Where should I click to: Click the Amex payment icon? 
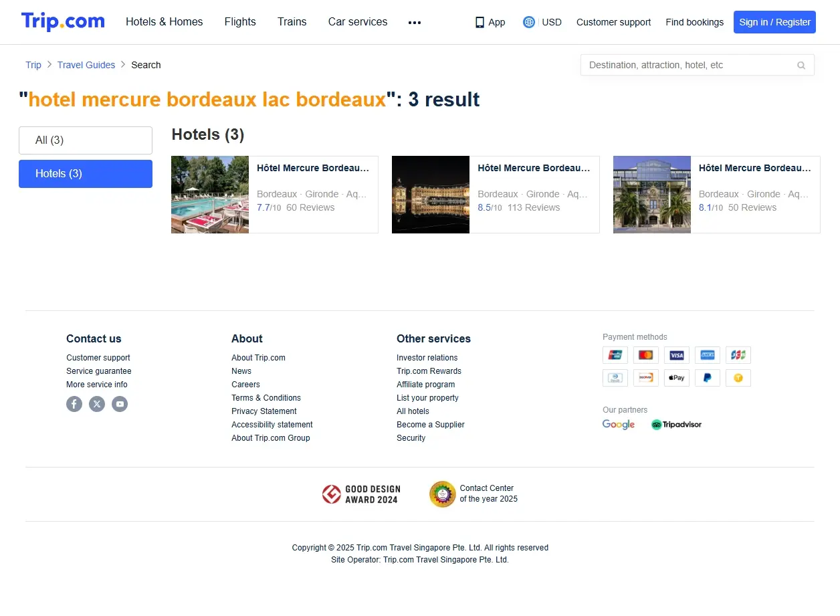[708, 355]
